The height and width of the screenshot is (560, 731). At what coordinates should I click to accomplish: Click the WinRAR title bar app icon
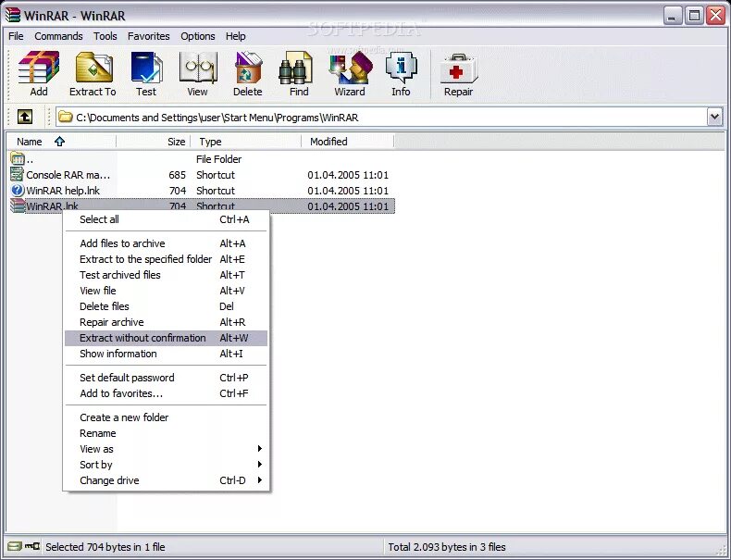pyautogui.click(x=13, y=15)
